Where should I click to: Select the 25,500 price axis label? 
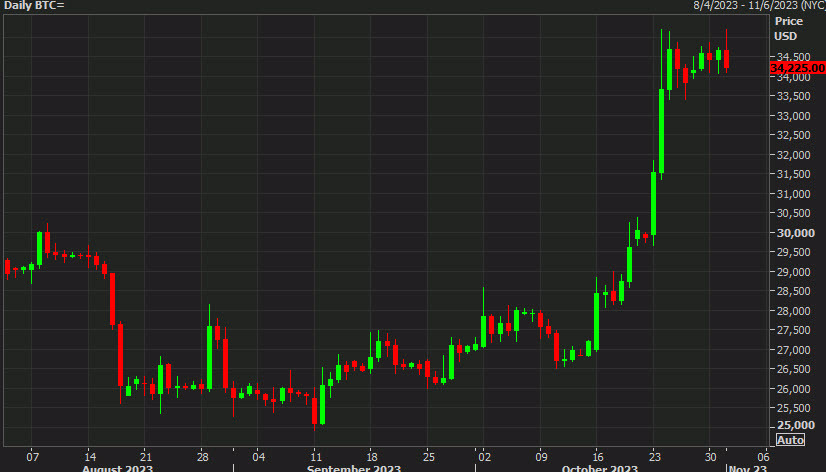tap(793, 408)
